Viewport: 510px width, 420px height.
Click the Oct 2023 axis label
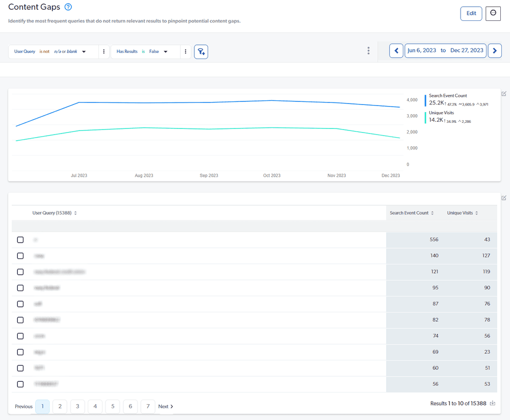click(x=272, y=175)
